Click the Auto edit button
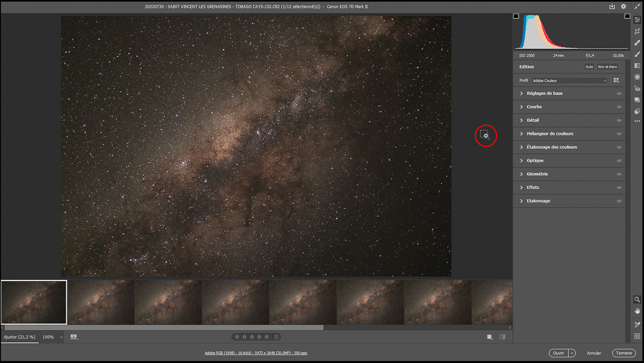644x363 pixels. tap(589, 66)
